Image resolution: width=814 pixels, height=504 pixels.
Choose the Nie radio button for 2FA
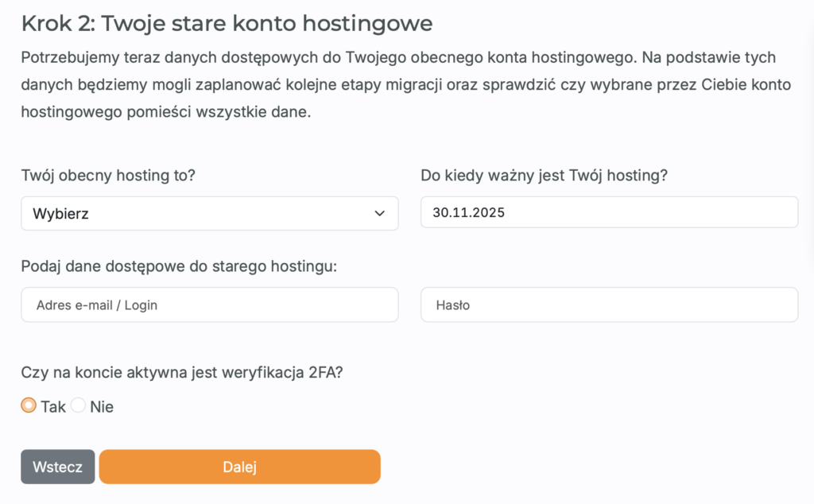tap(78, 405)
